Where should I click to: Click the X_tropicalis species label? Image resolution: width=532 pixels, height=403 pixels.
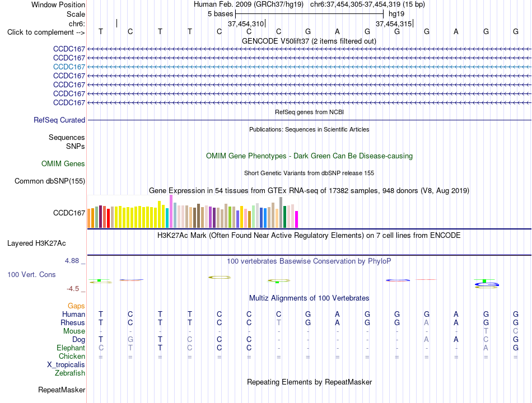(x=66, y=365)
